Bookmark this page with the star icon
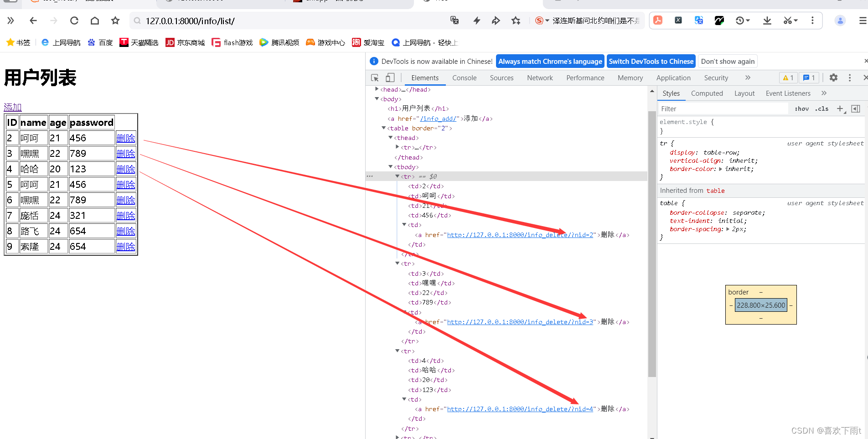 tap(115, 21)
